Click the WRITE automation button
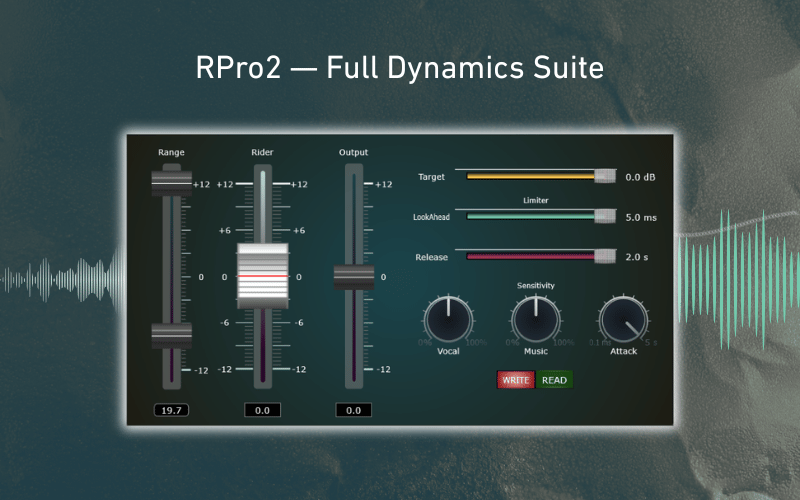 click(x=515, y=380)
